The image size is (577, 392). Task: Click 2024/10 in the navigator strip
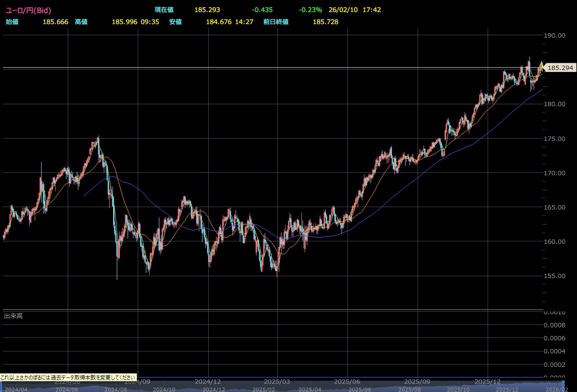tap(164, 389)
